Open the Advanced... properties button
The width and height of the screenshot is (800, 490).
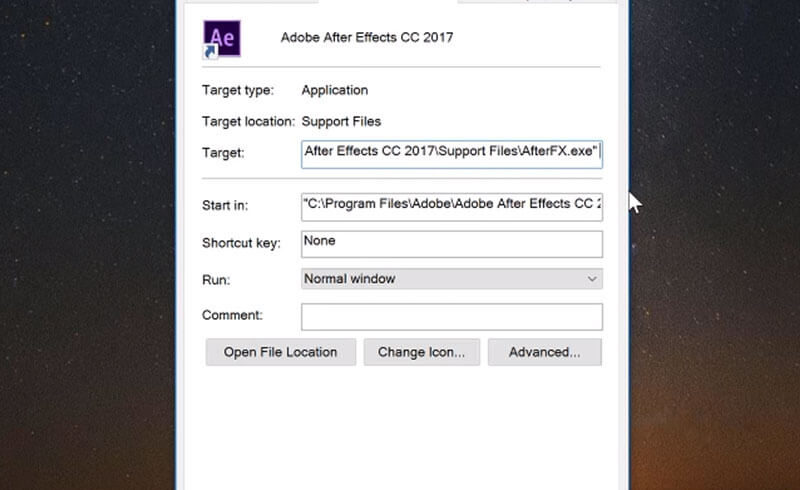pos(544,352)
